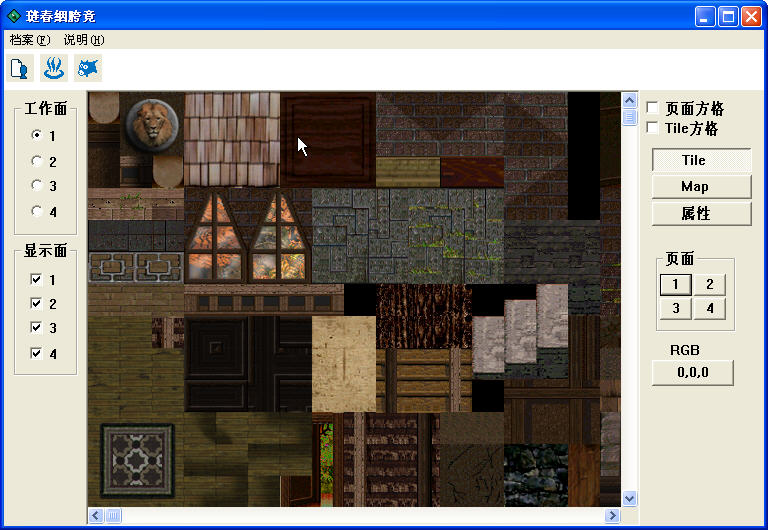Pick the dark red wood panel tile
Image resolution: width=768 pixels, height=530 pixels.
pyautogui.click(x=328, y=139)
